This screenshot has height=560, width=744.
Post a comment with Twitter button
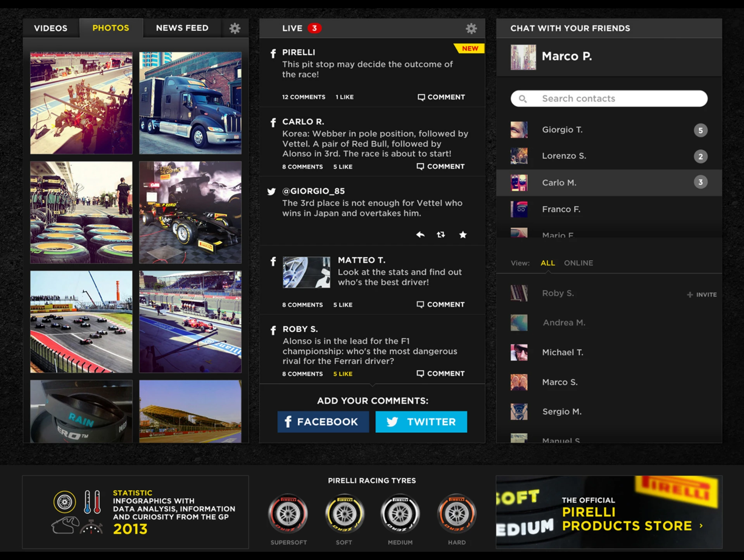click(421, 422)
